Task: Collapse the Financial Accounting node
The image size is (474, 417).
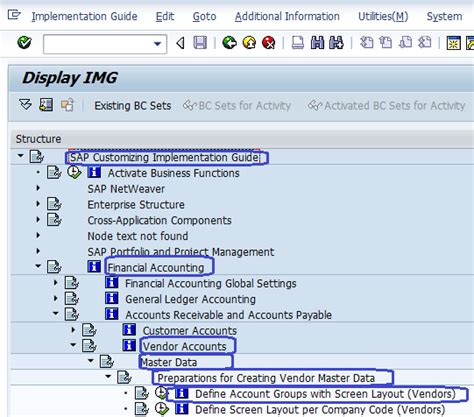Action: tap(38, 266)
